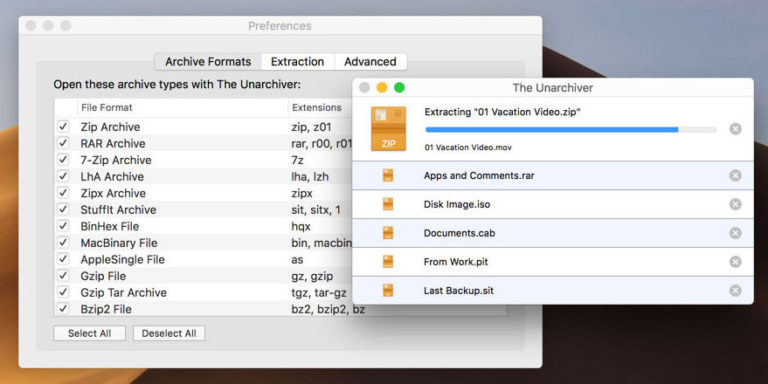Toggle the AppleSingle File checkbox
The width and height of the screenshot is (768, 384).
63,259
